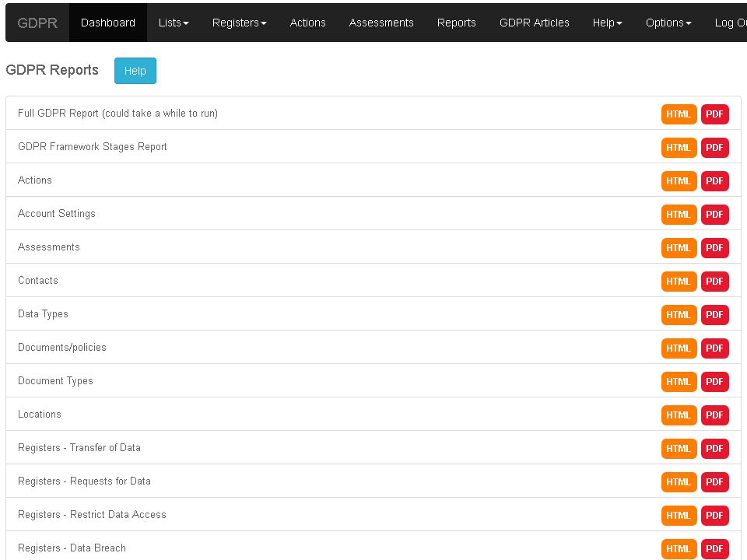Select 'Registers - Restrict Data Access' row text
This screenshot has height=560, width=747.
click(x=92, y=514)
